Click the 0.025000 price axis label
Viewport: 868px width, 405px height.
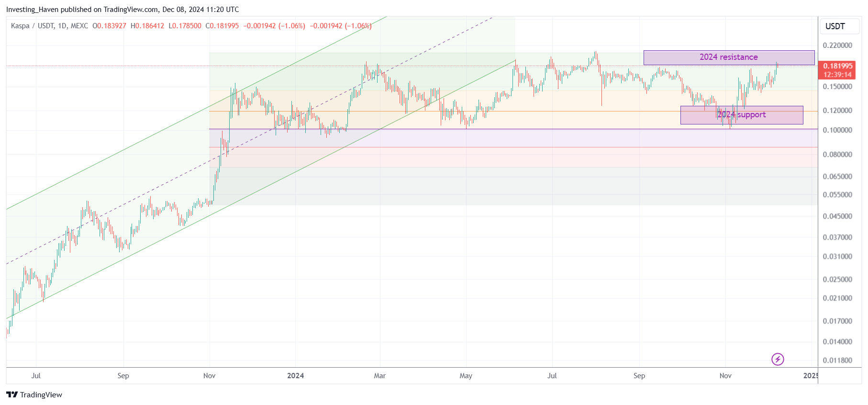coord(837,280)
